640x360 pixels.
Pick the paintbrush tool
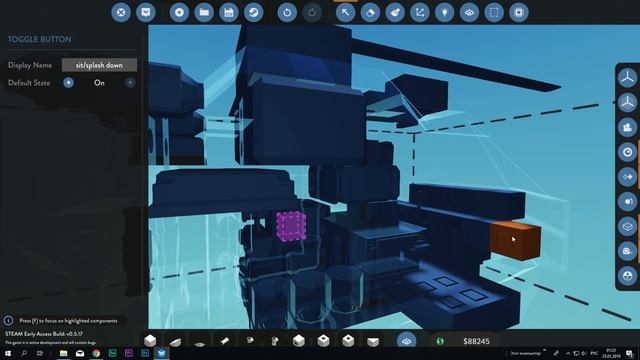pos(395,12)
